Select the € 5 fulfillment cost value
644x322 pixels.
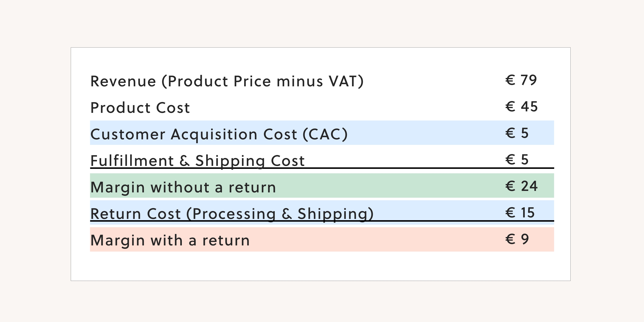coord(517,160)
